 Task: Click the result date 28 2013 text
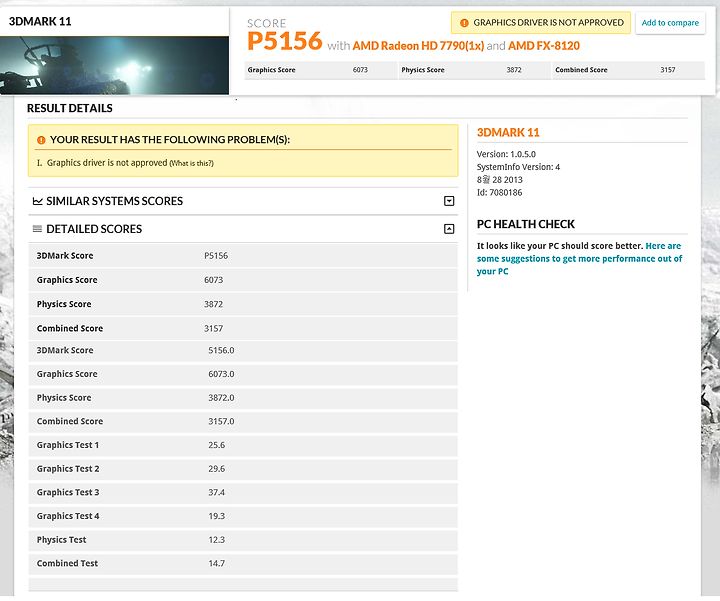coord(500,180)
